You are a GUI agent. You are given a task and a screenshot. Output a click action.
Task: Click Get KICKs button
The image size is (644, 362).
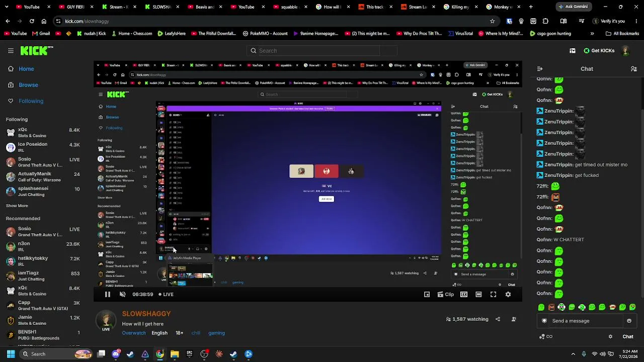[599, 51]
